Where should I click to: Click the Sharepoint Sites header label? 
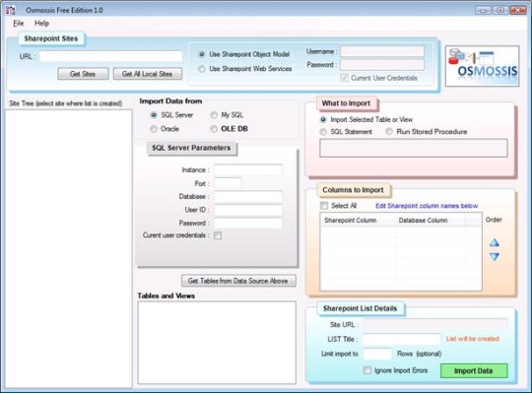click(51, 38)
